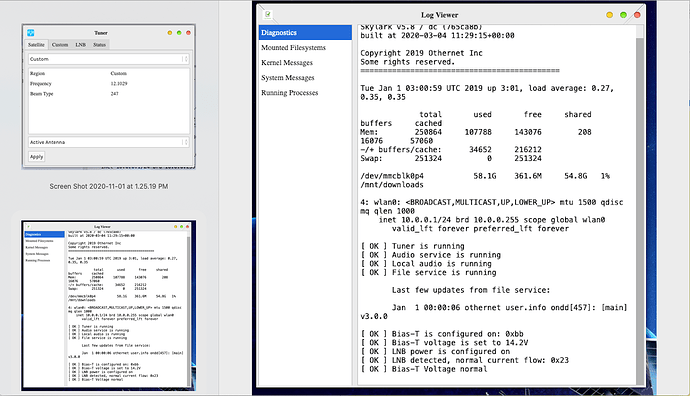Screen dimensions: 690x396
Task: Click the 'Audio service is running' line
Action: click(430, 255)
